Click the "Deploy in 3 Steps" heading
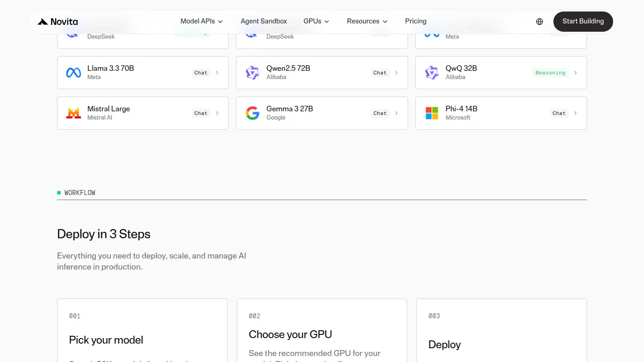 (104, 234)
